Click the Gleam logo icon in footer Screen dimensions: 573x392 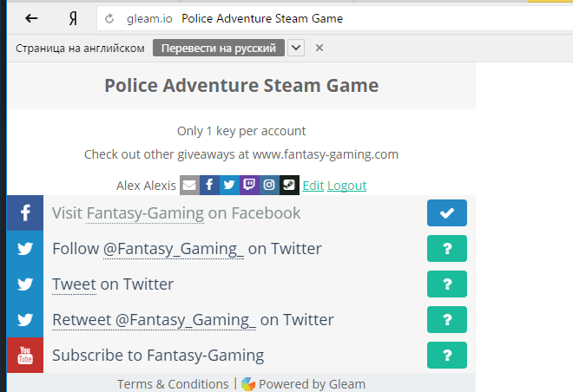click(x=248, y=384)
